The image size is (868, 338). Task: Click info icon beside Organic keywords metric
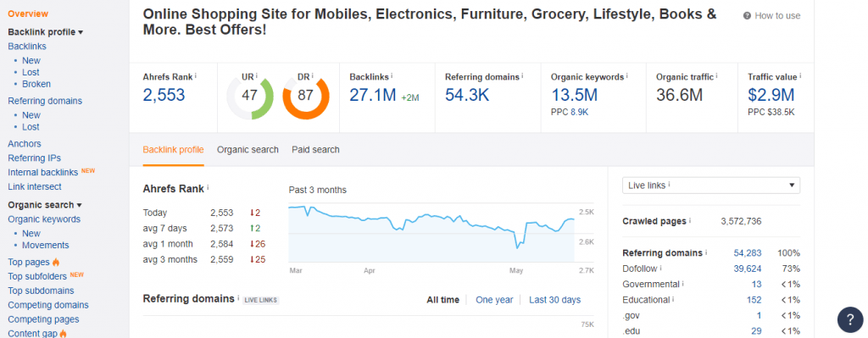pos(628,76)
